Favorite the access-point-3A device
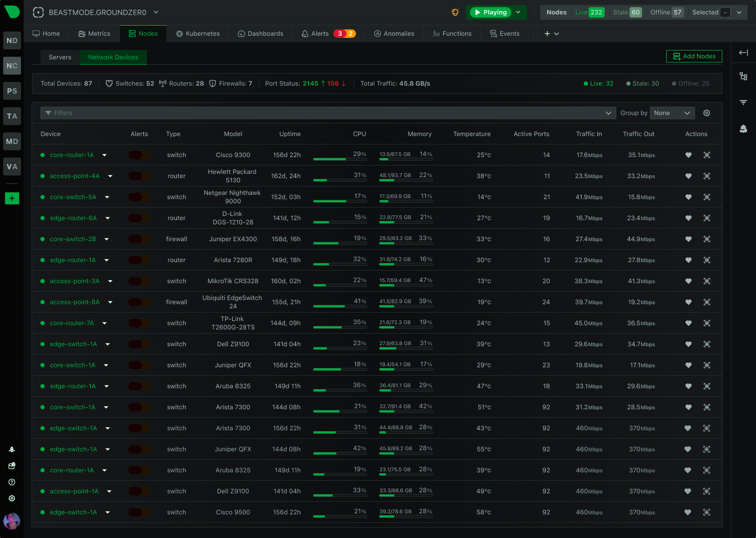This screenshot has height=538, width=756. coord(688,281)
